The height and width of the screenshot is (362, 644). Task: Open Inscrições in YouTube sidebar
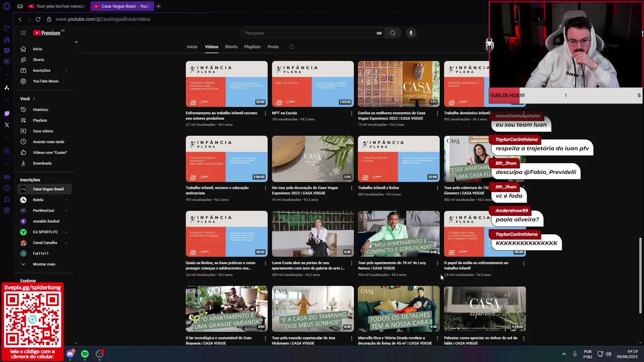[x=45, y=70]
